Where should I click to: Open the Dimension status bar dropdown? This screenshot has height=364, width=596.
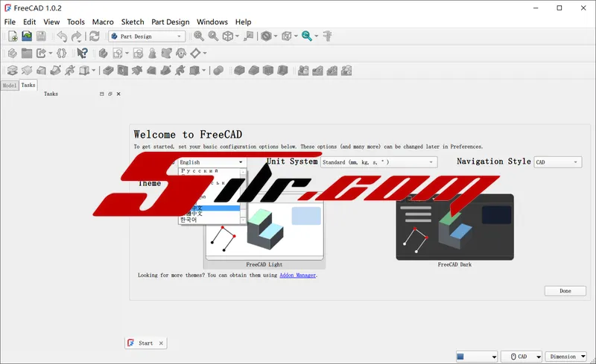pos(566,357)
